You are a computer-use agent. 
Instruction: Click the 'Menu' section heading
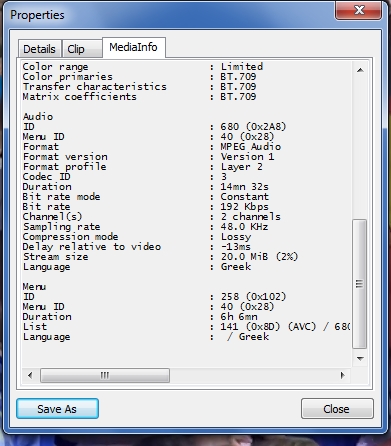[x=34, y=287]
